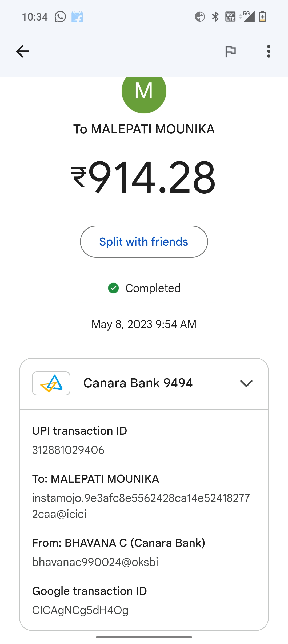Screen dimensions: 288x644
Task: Tap the bhavanac990024@oksbi sender UPI ID
Action: click(x=95, y=562)
